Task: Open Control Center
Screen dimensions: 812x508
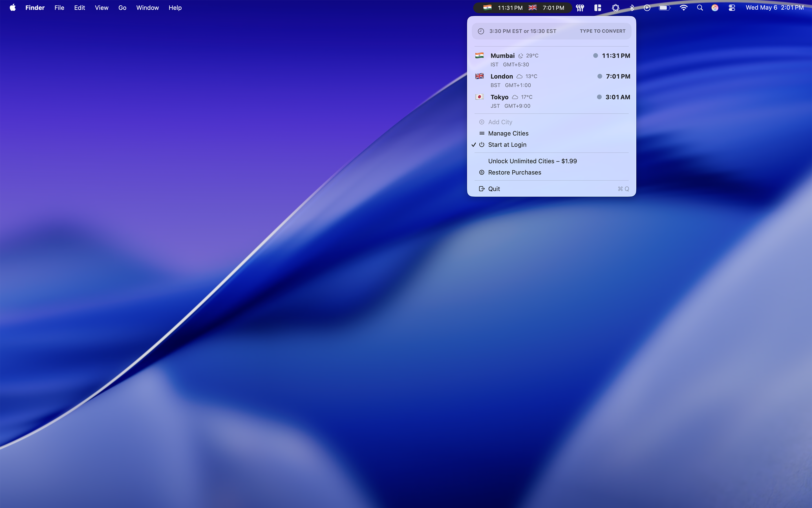Action: tap(732, 8)
